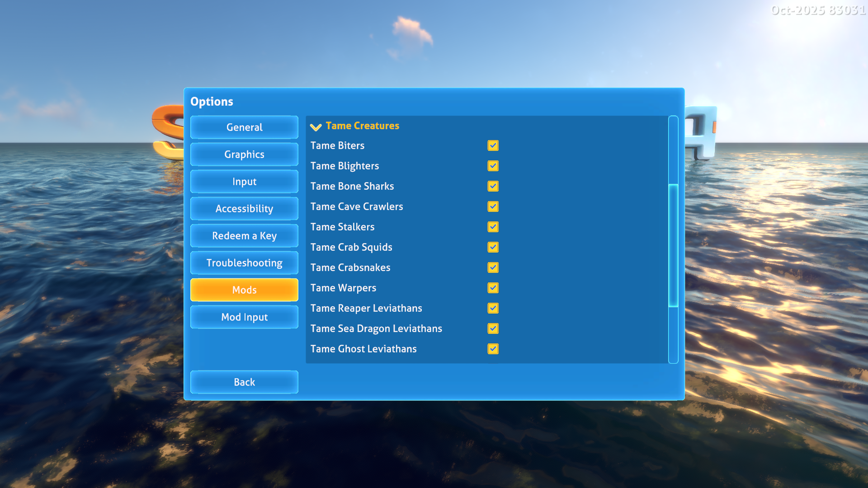Screen dimensions: 868x488
Task: Select the highlighted Mods tab
Action: coord(244,290)
